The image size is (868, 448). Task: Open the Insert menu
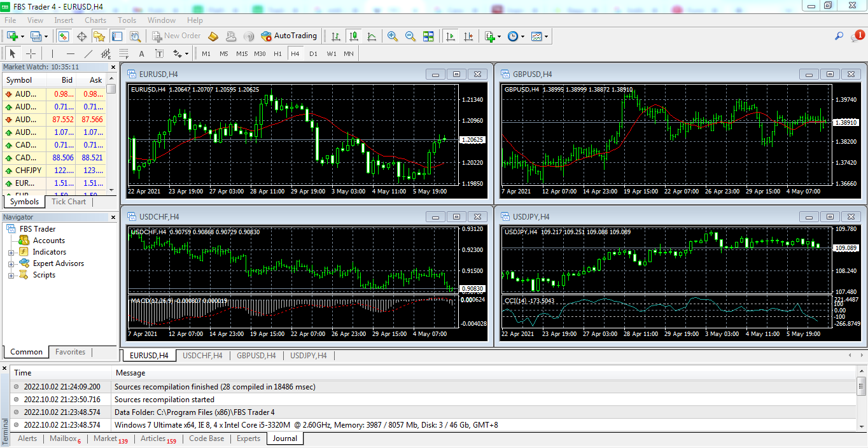64,20
